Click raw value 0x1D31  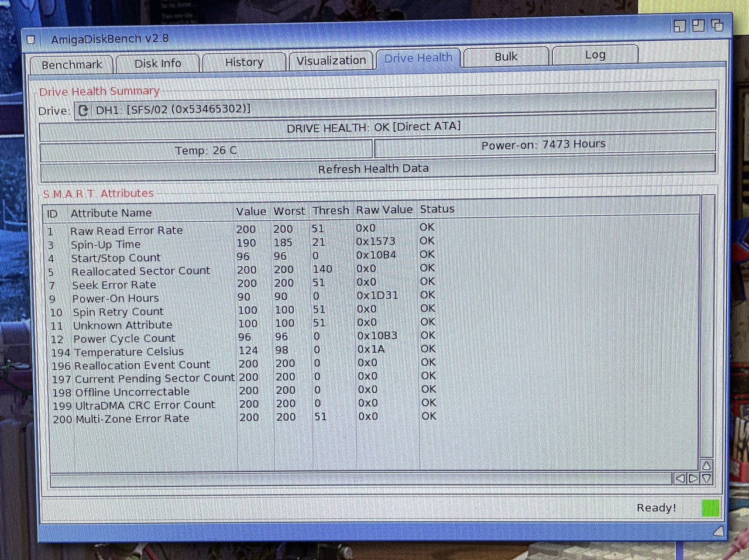(377, 295)
